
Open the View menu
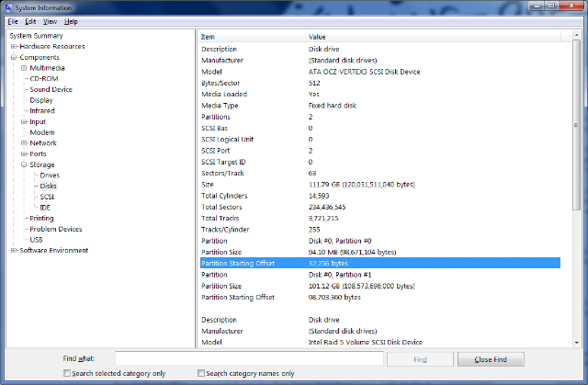pos(50,22)
